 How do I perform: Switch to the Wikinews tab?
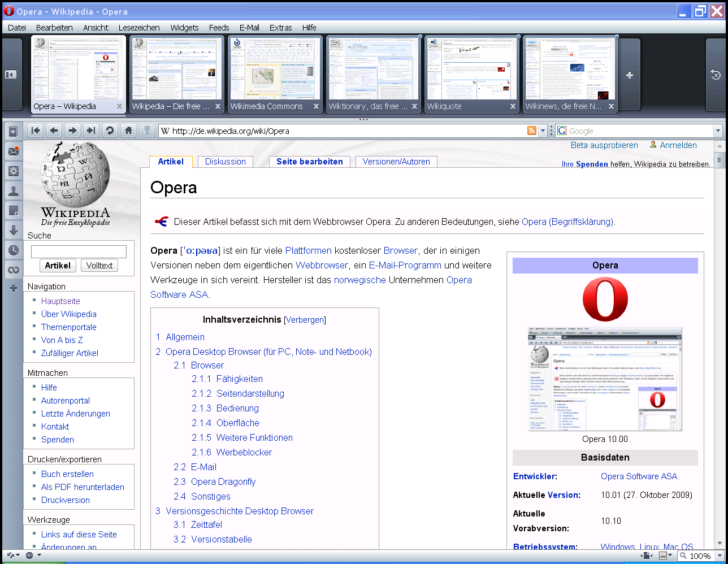(x=570, y=75)
